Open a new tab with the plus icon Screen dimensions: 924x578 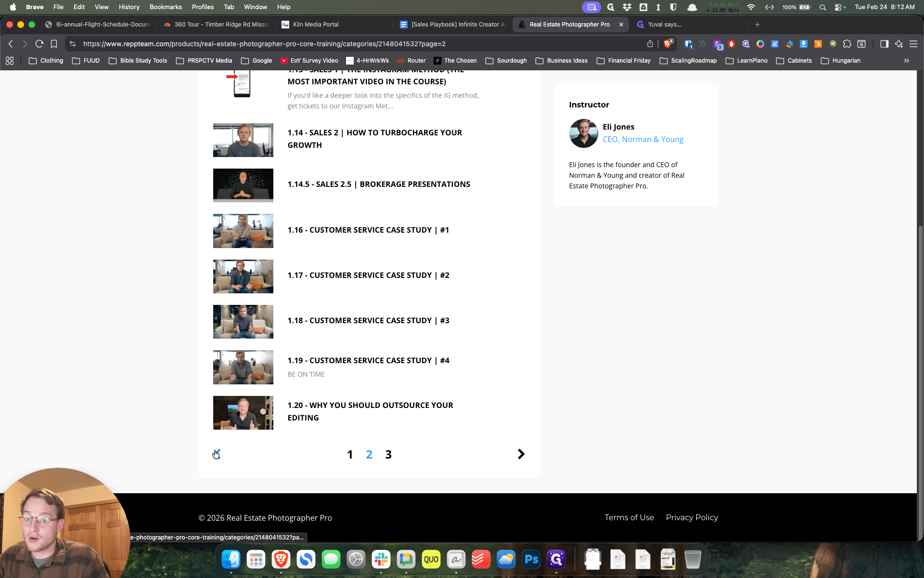pyautogui.click(x=757, y=25)
